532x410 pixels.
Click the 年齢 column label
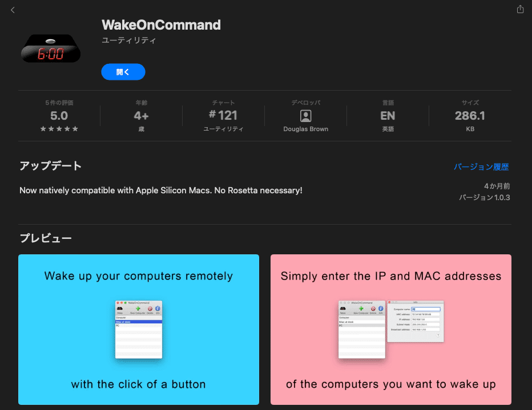pyautogui.click(x=141, y=103)
